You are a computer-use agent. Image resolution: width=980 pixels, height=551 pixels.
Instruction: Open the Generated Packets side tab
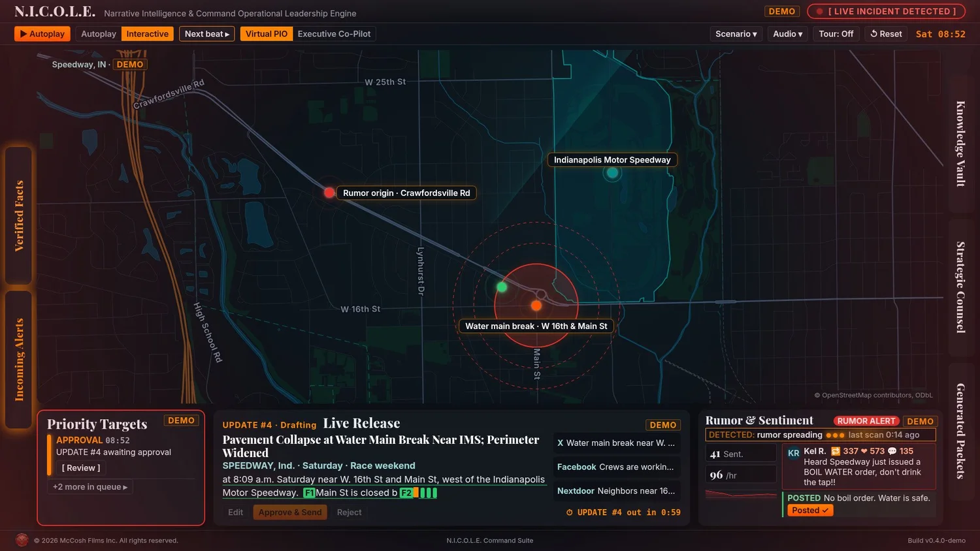960,431
